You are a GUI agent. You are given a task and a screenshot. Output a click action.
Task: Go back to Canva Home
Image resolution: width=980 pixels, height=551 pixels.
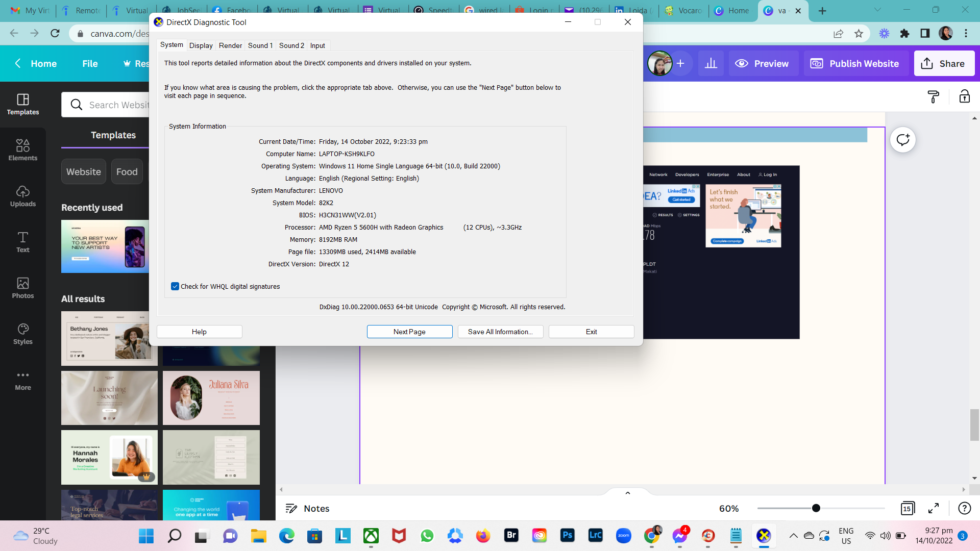coord(36,63)
